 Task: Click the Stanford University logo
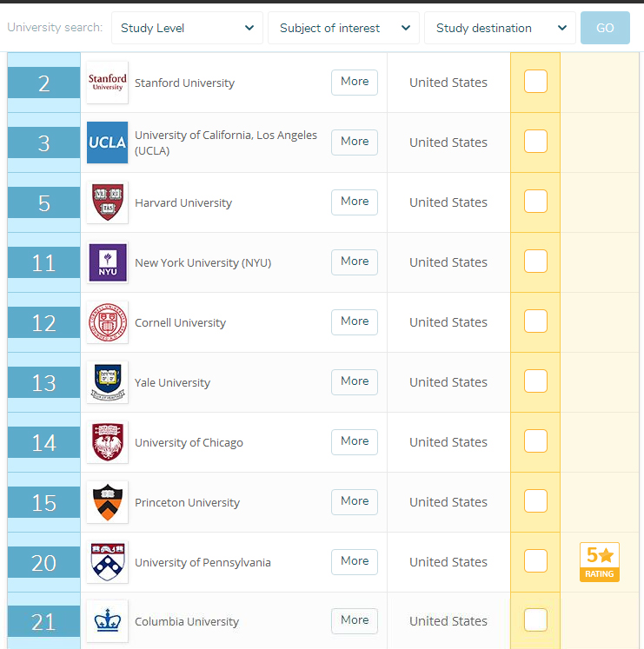click(107, 83)
